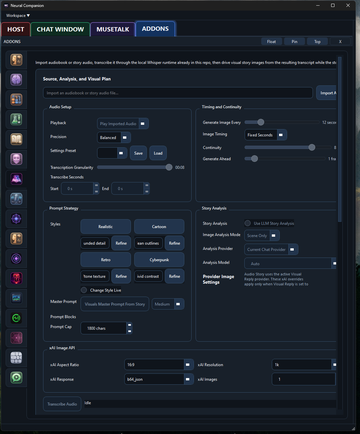This screenshot has width=360, height=434.
Task: Refine the Cyberpunk style prompt
Action: coord(174,276)
